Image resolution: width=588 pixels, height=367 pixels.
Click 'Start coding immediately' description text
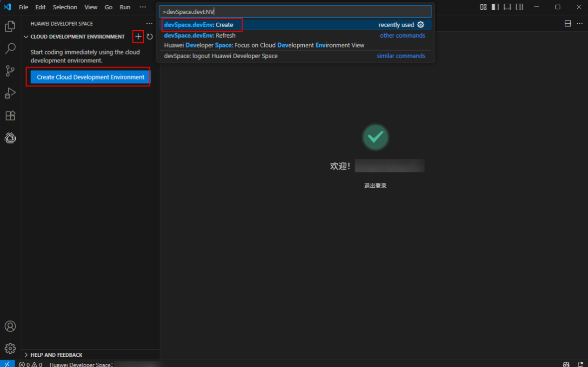point(85,56)
